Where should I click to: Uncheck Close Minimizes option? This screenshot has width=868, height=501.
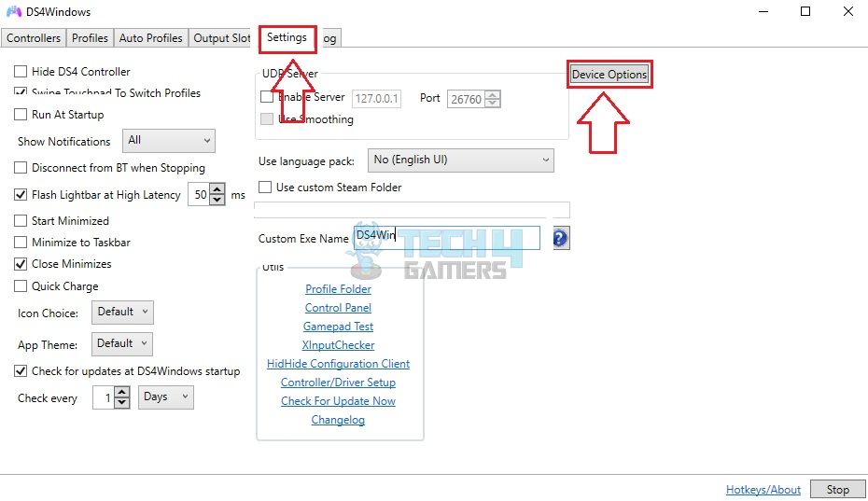coord(21,264)
